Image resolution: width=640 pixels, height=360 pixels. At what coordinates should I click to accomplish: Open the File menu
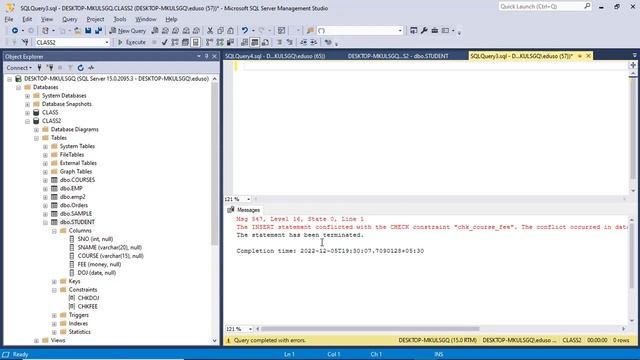coord(9,19)
